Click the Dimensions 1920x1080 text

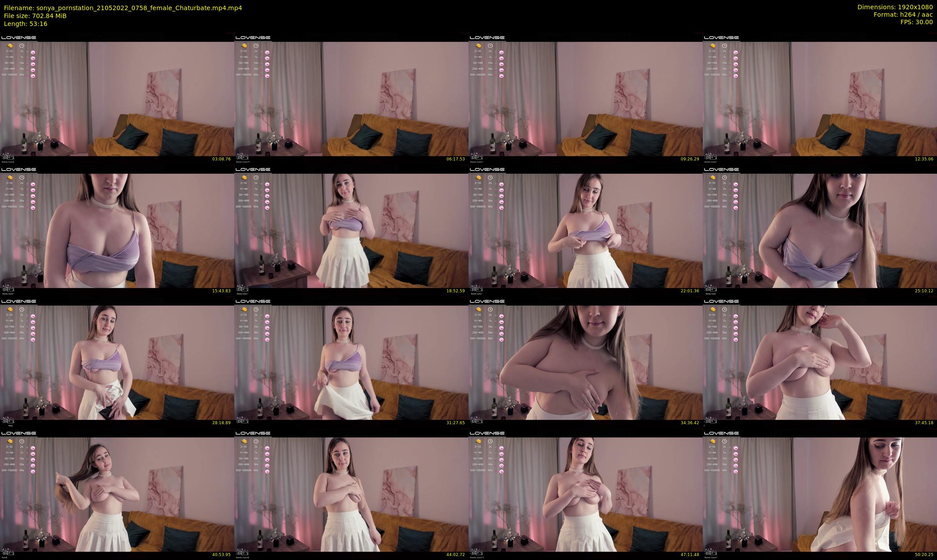coord(895,7)
